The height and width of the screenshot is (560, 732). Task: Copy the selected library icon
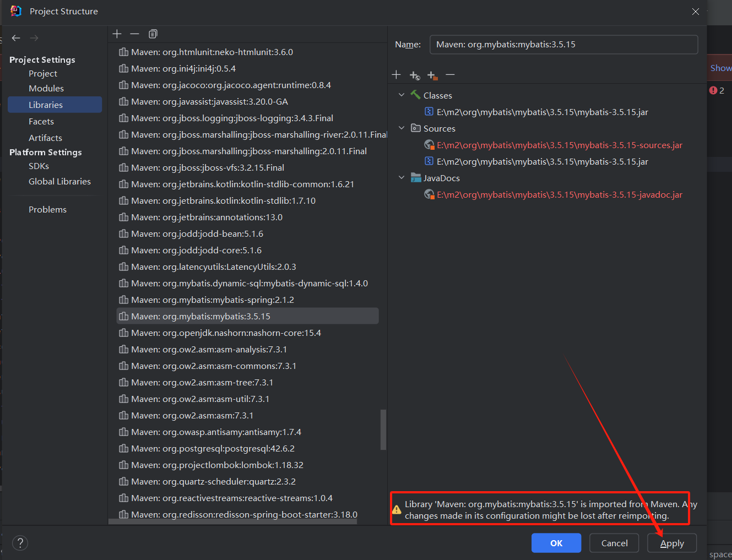click(153, 34)
